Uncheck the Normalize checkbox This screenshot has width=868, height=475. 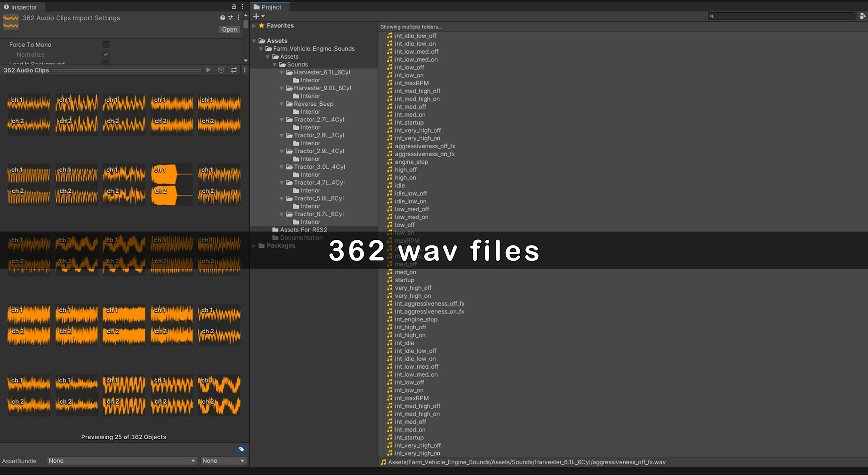point(106,54)
